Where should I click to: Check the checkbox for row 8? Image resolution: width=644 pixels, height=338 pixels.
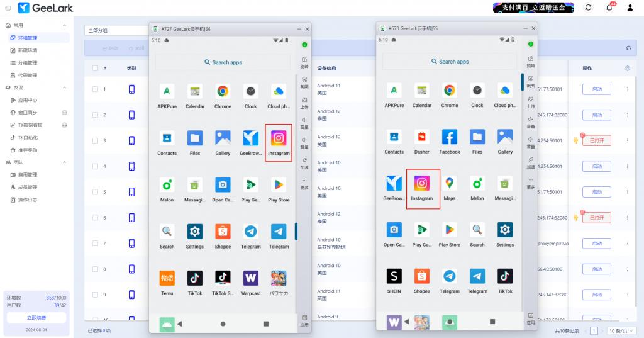(x=95, y=269)
